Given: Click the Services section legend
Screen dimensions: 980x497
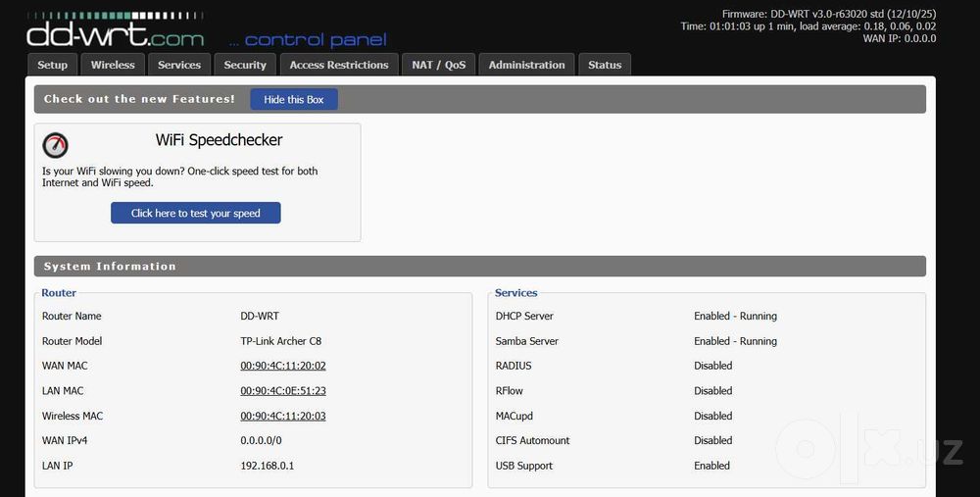Looking at the screenshot, I should pos(516,292).
